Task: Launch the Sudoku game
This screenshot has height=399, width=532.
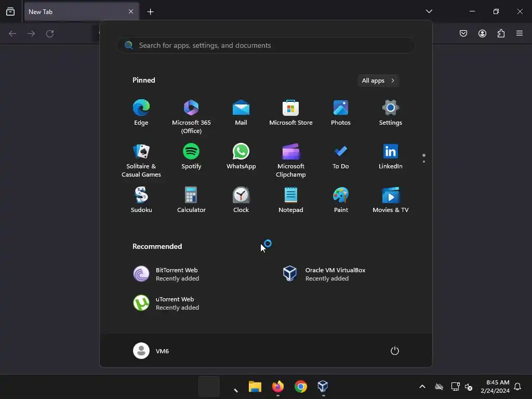Action: [141, 200]
